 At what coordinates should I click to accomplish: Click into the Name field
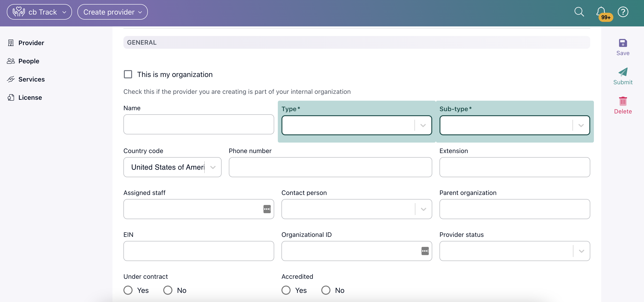click(x=199, y=125)
